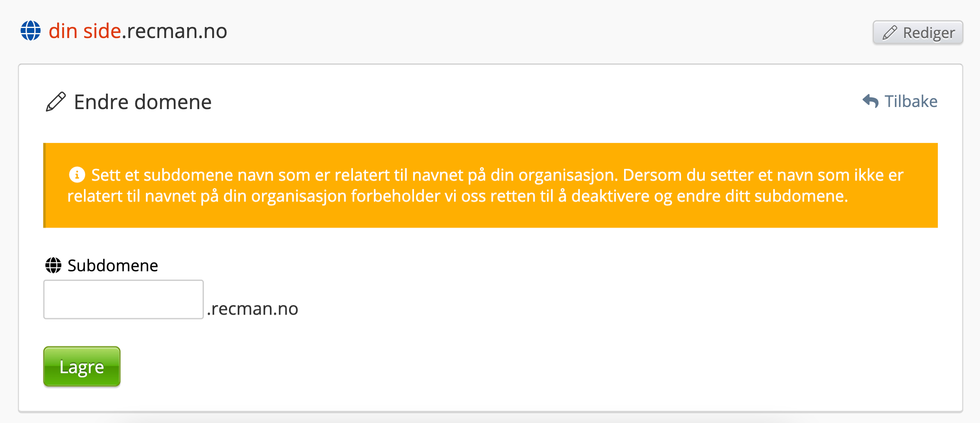Click the Subdomene field label
This screenshot has width=980, height=423.
click(x=113, y=266)
